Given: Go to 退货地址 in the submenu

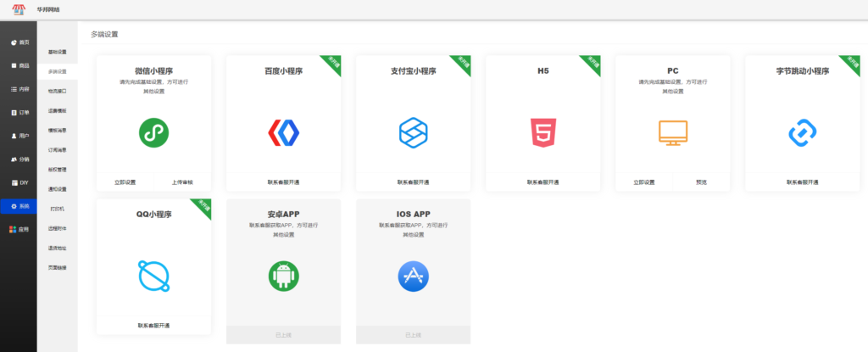Looking at the screenshot, I should click(57, 248).
